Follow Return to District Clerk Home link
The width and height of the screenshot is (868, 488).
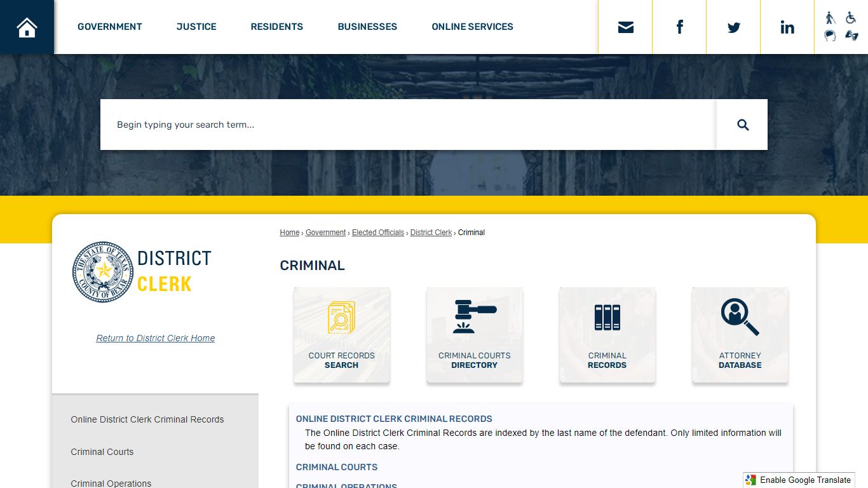pyautogui.click(x=156, y=338)
